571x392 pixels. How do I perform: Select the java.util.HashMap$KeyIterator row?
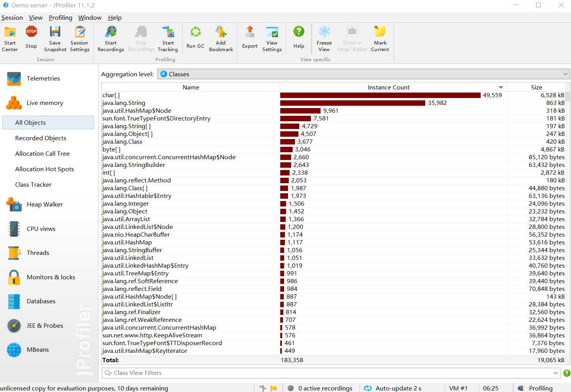click(x=333, y=351)
